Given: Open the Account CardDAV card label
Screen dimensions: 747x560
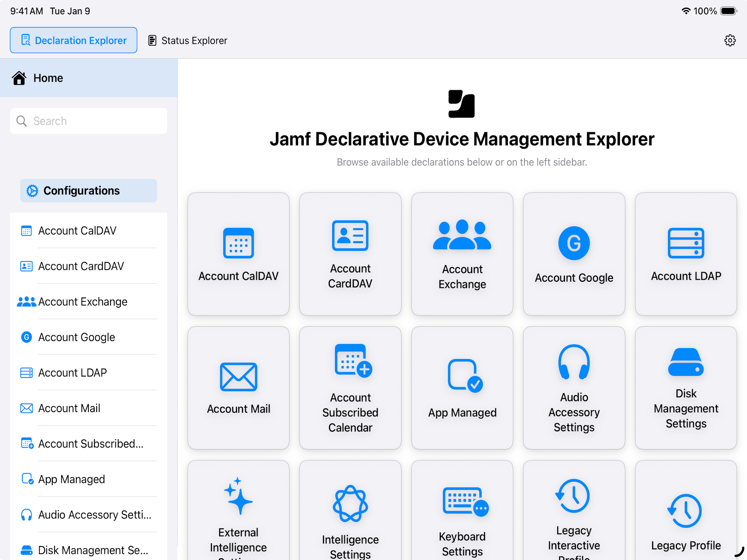Looking at the screenshot, I should tap(350, 276).
